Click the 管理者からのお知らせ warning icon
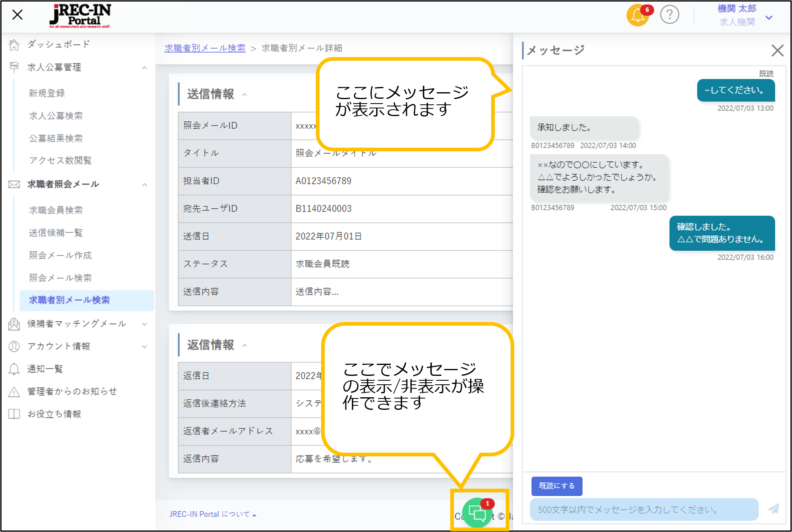Image resolution: width=792 pixels, height=532 pixels. [14, 392]
